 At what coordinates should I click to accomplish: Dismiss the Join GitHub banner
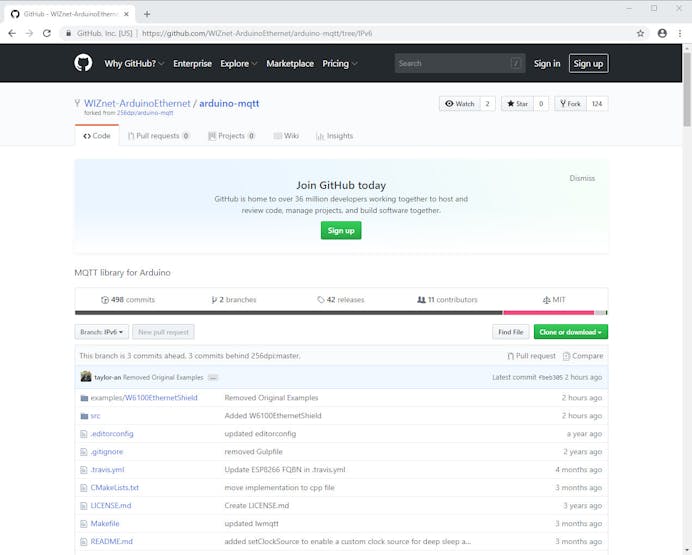582,178
